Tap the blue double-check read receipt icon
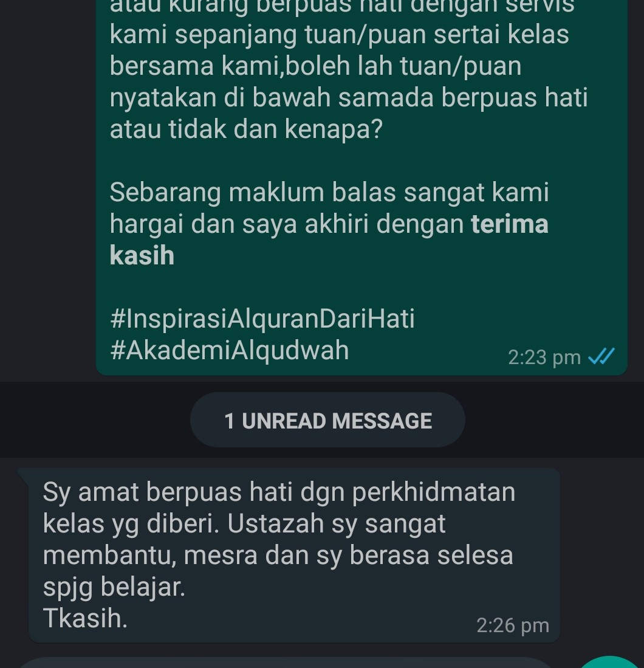This screenshot has width=644, height=668. click(601, 357)
